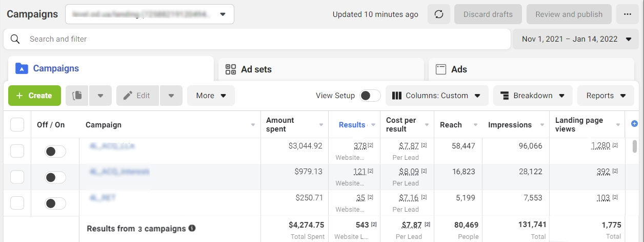Select the third campaign row checkbox
Viewport: 644px width, 242px height.
click(17, 203)
